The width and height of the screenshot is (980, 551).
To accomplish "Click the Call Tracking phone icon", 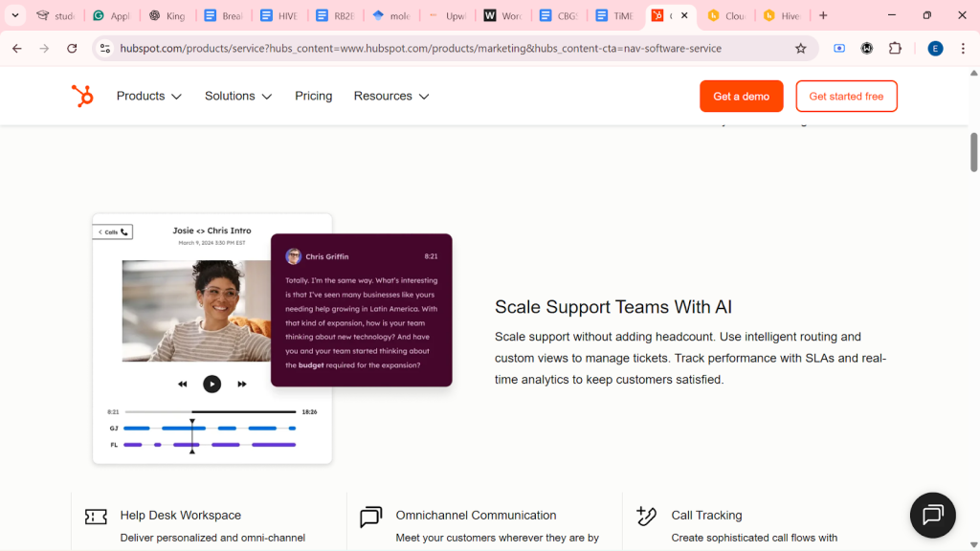I will point(647,516).
